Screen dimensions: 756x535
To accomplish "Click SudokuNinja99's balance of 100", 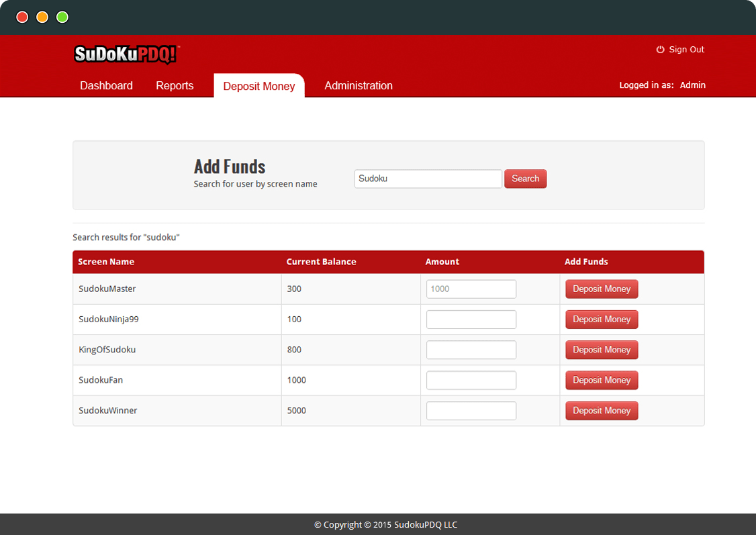I will (294, 319).
